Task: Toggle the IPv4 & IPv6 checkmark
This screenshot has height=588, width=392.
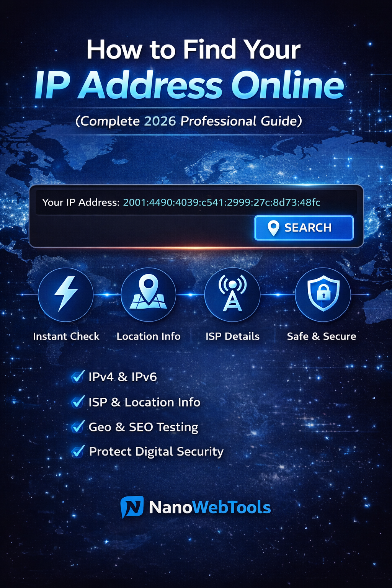Action: coord(78,377)
